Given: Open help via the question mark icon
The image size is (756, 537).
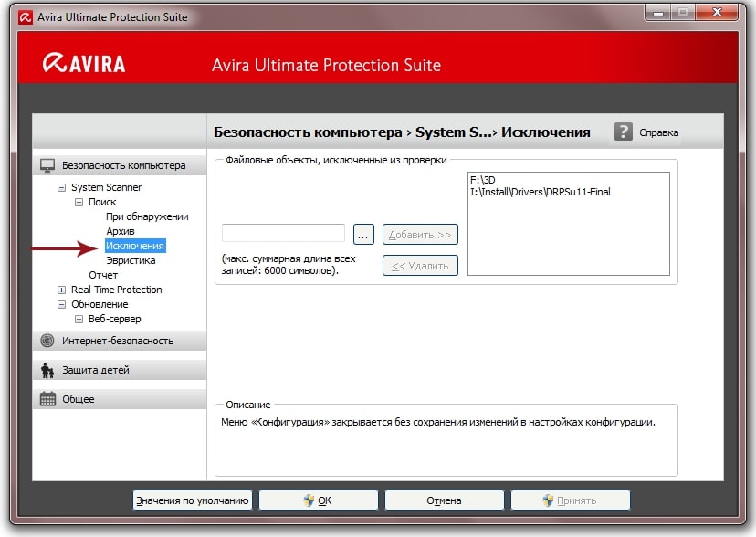Looking at the screenshot, I should [623, 132].
